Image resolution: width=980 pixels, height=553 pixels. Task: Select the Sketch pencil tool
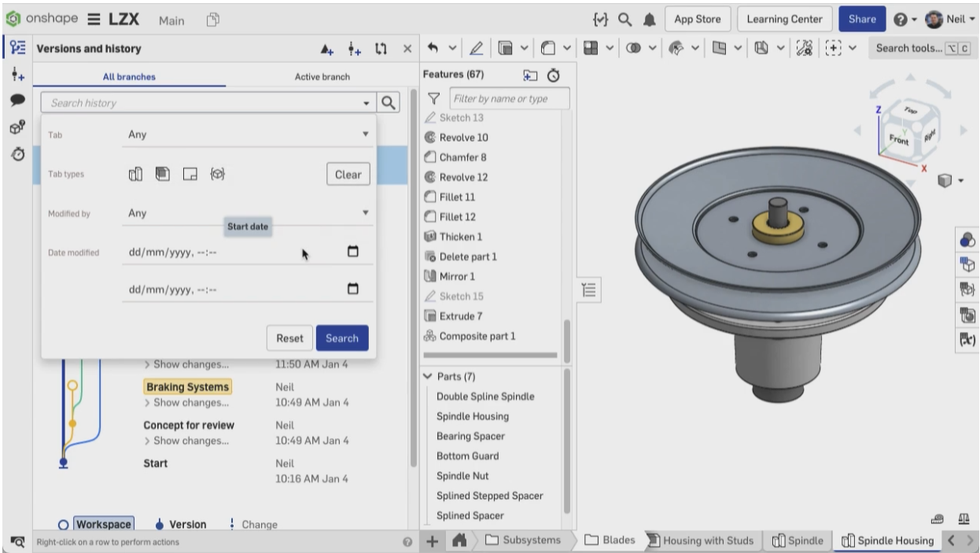point(477,49)
